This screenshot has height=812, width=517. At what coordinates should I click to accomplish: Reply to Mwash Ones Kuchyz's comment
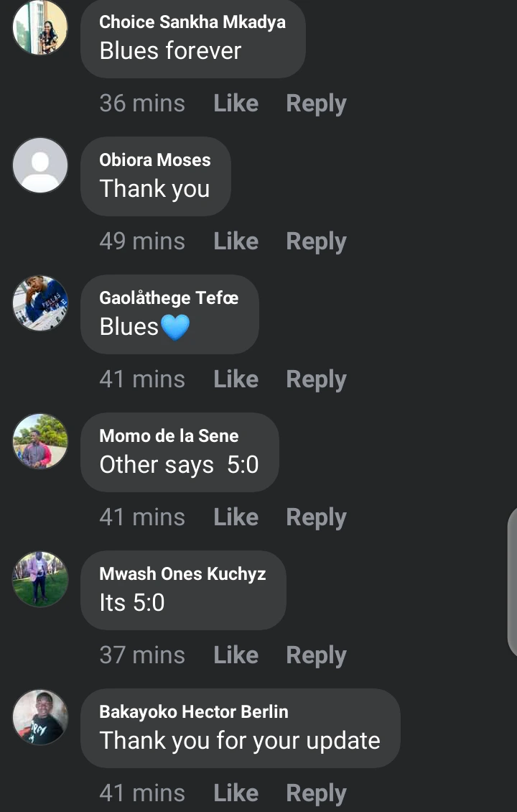(316, 656)
